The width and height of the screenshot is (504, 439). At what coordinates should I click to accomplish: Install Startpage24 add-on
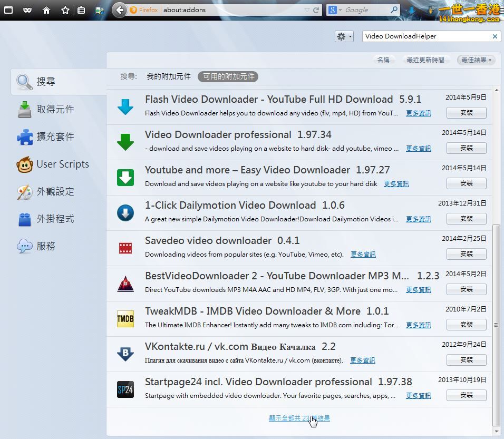467,396
